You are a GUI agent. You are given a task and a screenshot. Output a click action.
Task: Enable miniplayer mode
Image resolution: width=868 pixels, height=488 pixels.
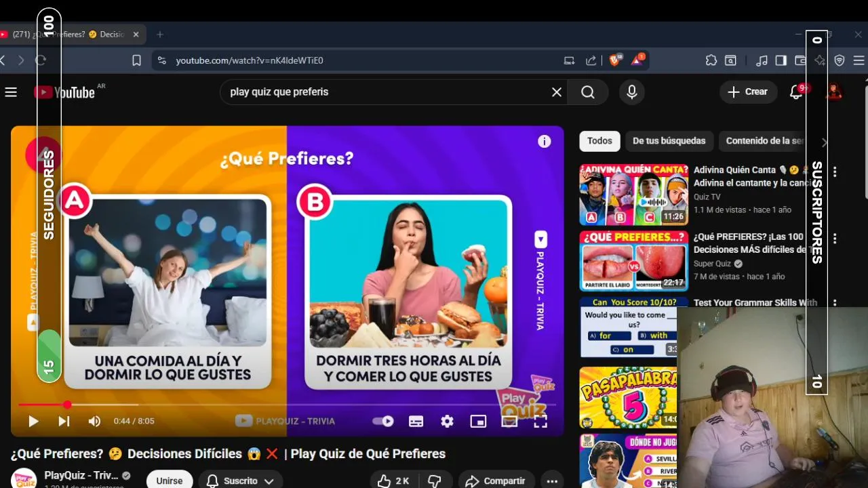click(x=478, y=422)
